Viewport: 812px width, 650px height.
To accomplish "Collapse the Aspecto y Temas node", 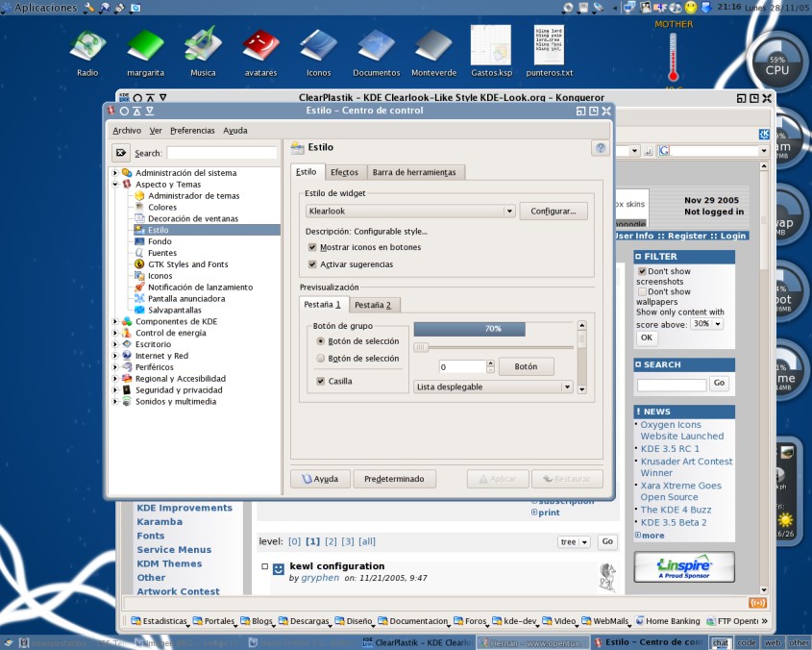I will point(115,185).
